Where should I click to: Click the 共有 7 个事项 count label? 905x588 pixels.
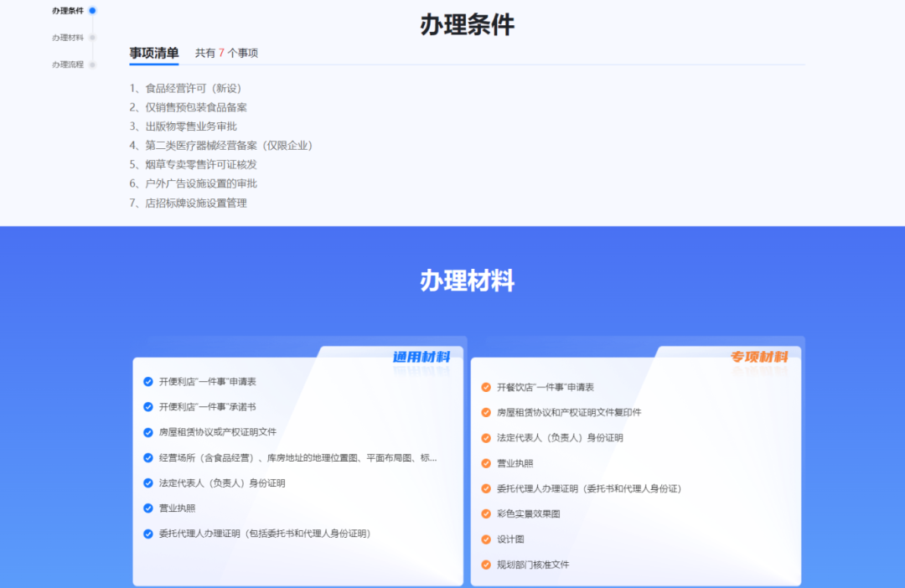(226, 53)
